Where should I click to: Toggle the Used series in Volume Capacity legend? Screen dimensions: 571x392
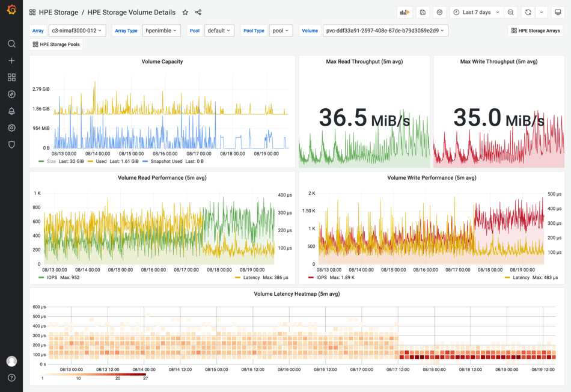pos(101,161)
